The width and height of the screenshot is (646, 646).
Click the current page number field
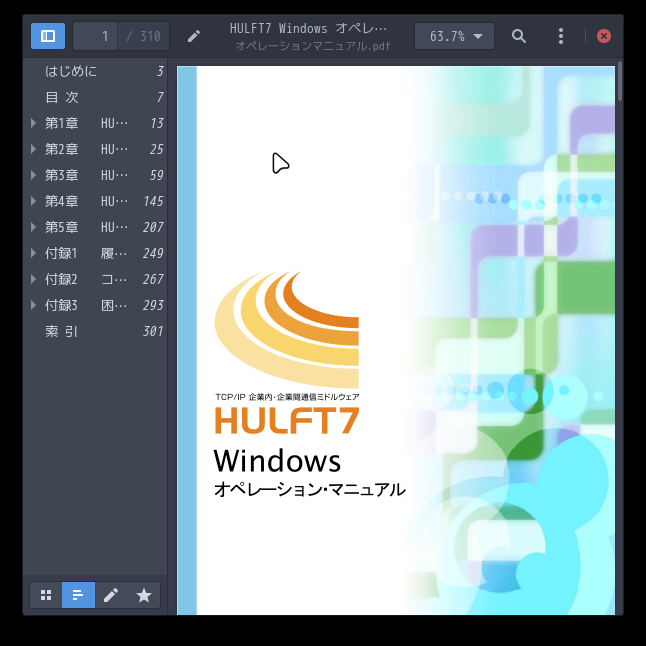click(x=95, y=36)
